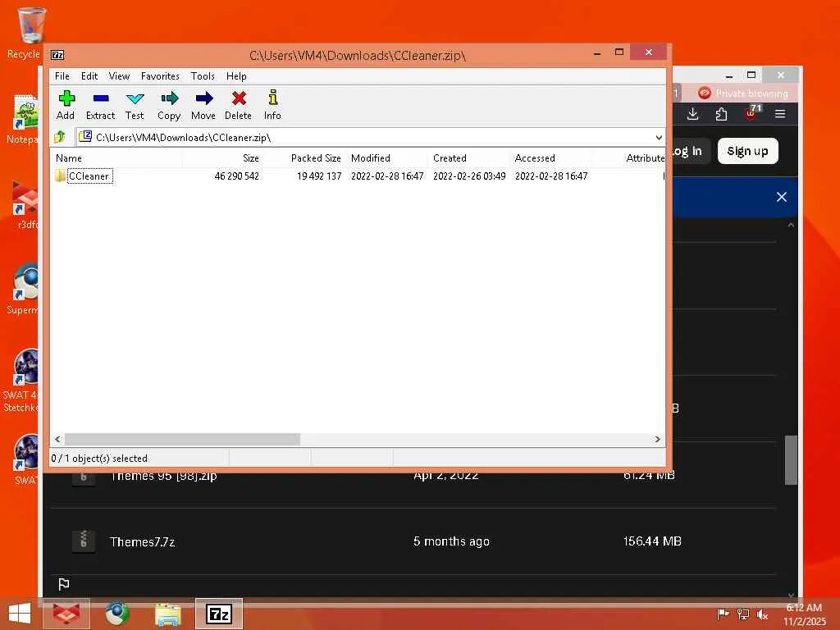Click the left arrow of horizontal scrollbar

(x=57, y=440)
